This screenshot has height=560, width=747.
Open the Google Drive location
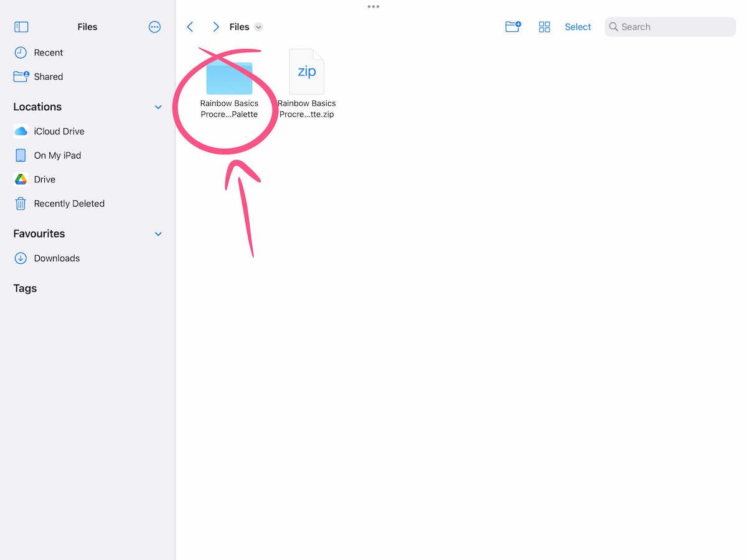[44, 179]
